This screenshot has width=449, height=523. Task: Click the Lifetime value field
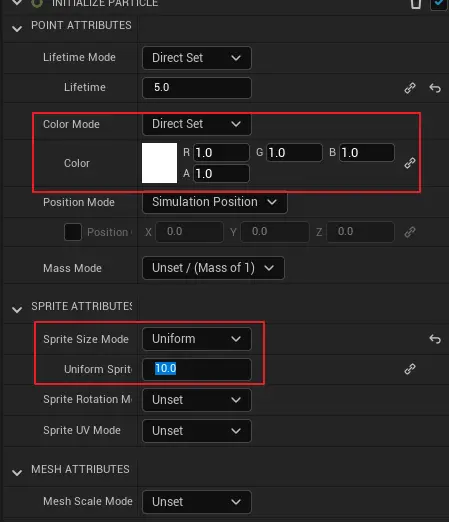pos(197,88)
